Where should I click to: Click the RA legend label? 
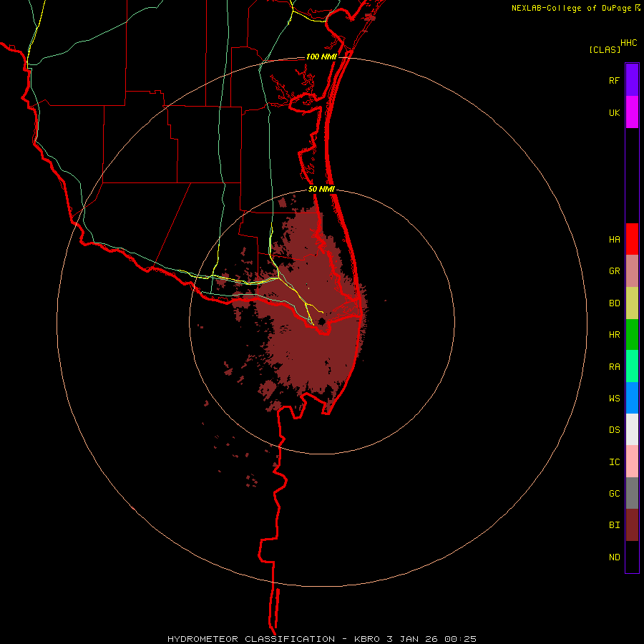coord(614,367)
